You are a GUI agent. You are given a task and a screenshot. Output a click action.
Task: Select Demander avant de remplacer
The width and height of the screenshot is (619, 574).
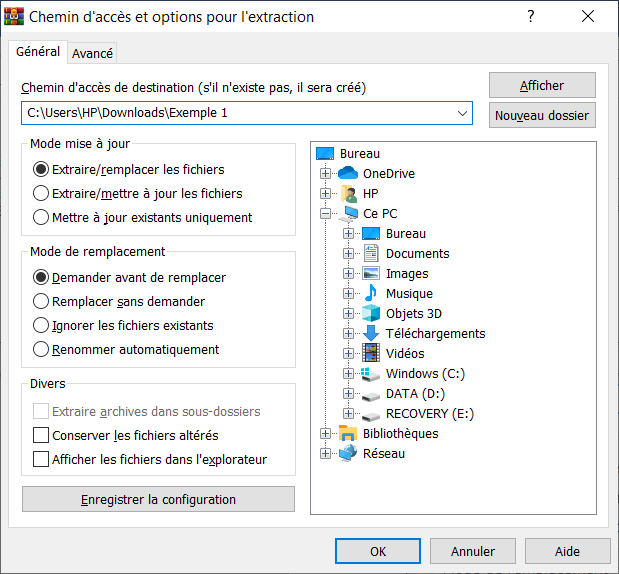tap(129, 278)
